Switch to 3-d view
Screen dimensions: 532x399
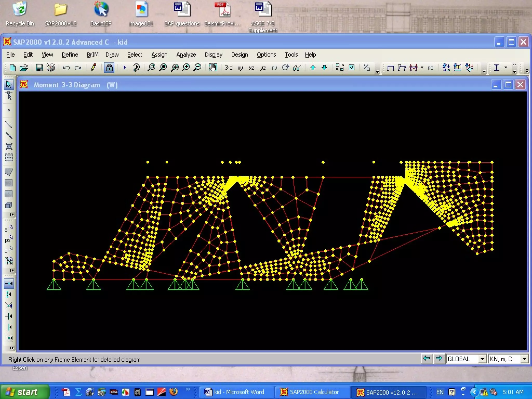(x=228, y=68)
